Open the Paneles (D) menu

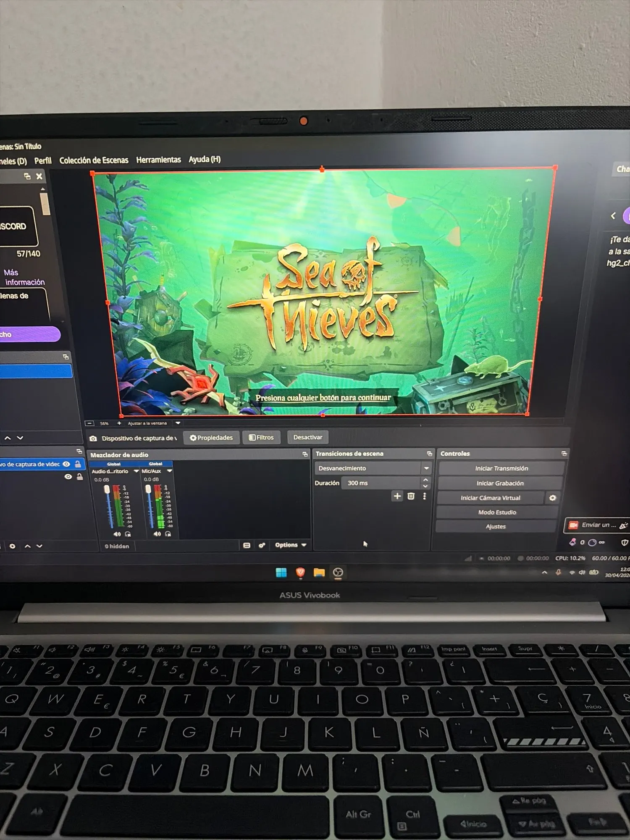tap(13, 161)
